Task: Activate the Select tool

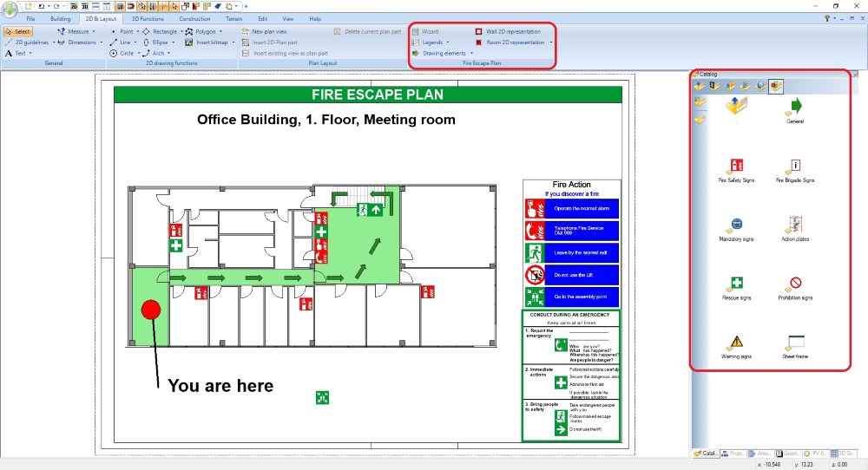Action: point(18,31)
